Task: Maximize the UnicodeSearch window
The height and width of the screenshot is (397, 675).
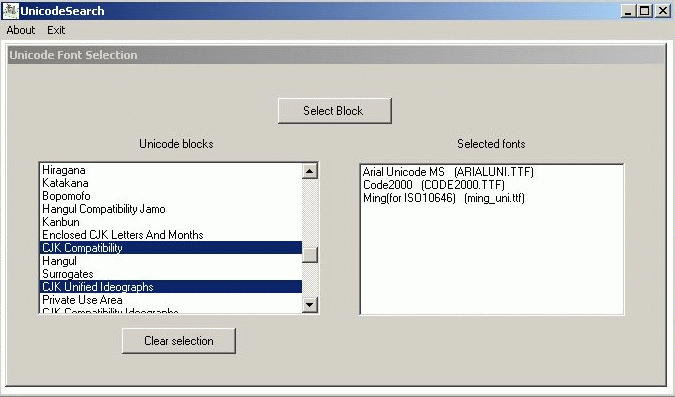Action: pyautogui.click(x=644, y=11)
